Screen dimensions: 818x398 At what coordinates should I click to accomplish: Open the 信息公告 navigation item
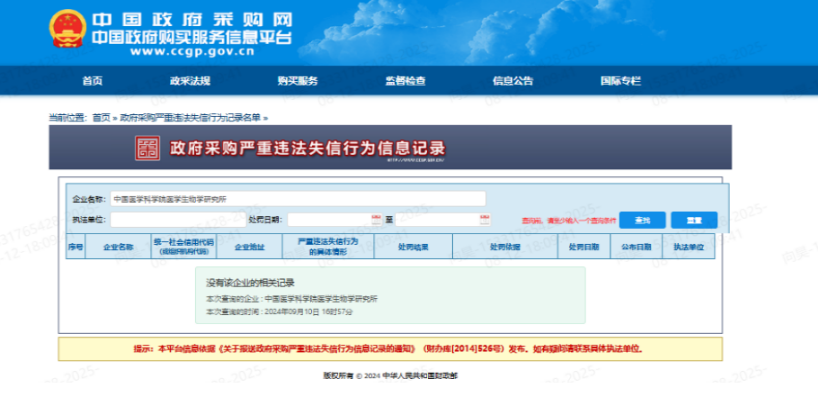[513, 81]
